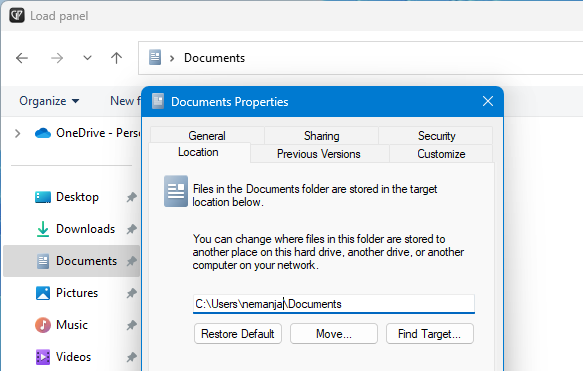The width and height of the screenshot is (583, 371).
Task: Click the Documents Properties title bar icon
Action: tap(158, 101)
